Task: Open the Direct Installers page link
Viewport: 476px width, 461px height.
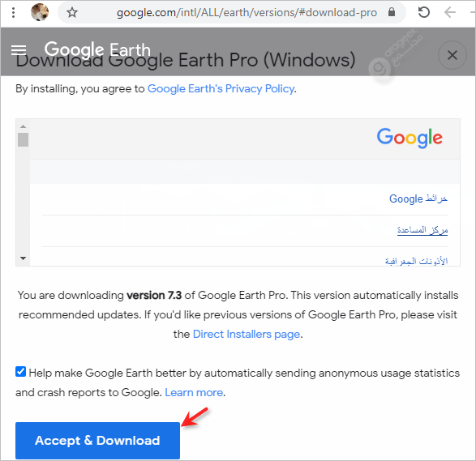Action: (247, 335)
